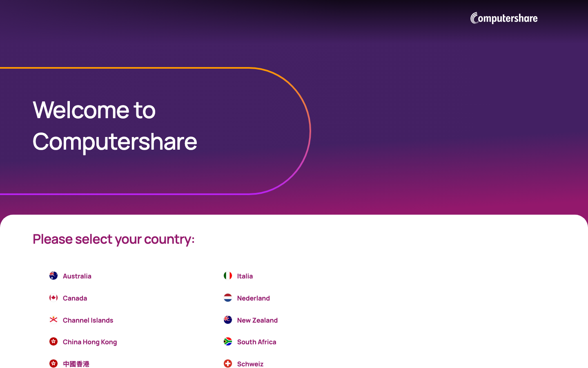Screen dimensions: 588x368
Task: Click the Nederland flag icon
Action: [x=228, y=298]
